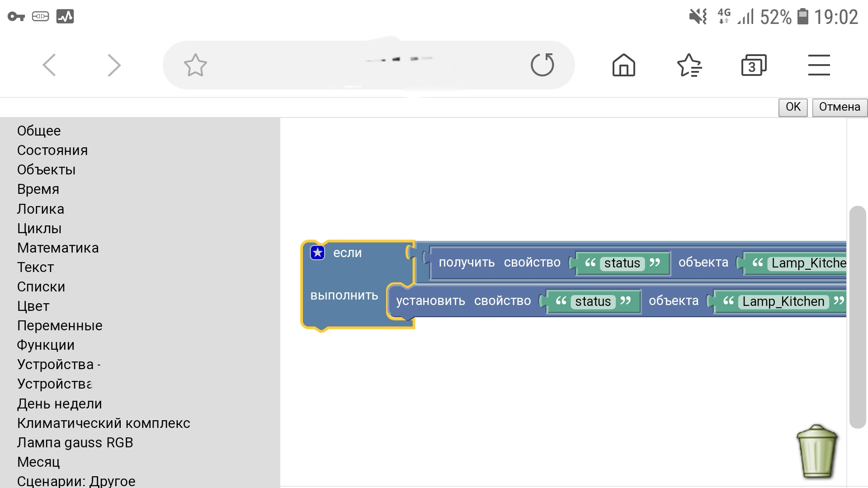Expand the Логика block category

(41, 209)
